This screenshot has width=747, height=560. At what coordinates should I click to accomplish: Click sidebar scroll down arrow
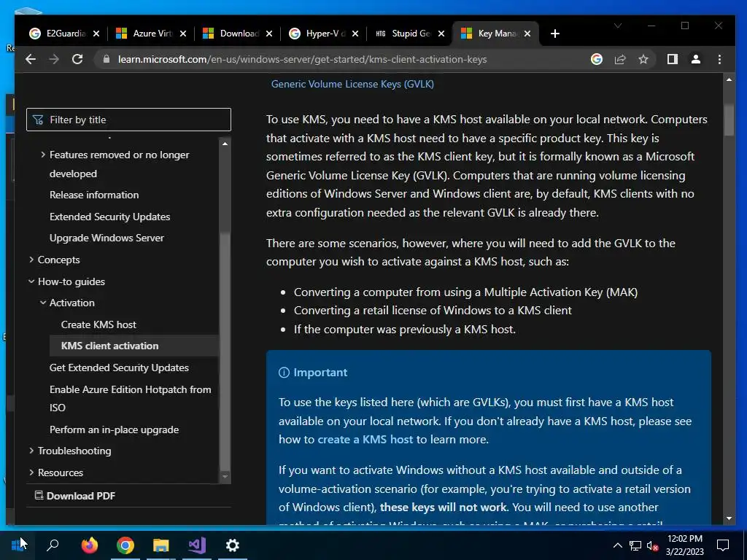(x=225, y=477)
